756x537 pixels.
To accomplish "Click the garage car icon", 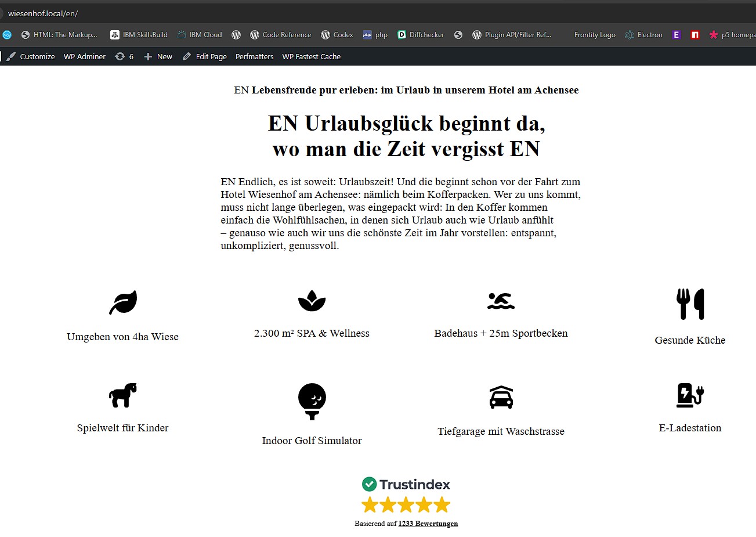I will [501, 397].
